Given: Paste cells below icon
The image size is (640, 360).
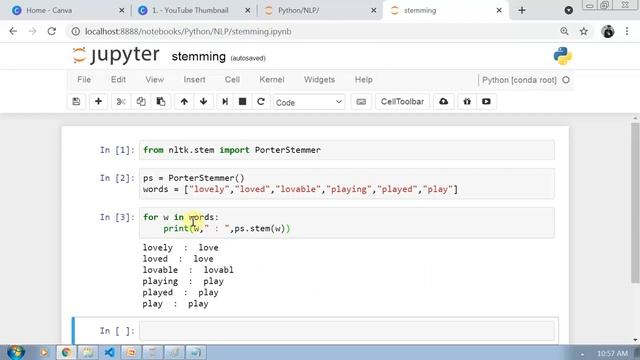Looking at the screenshot, I should click(161, 102).
